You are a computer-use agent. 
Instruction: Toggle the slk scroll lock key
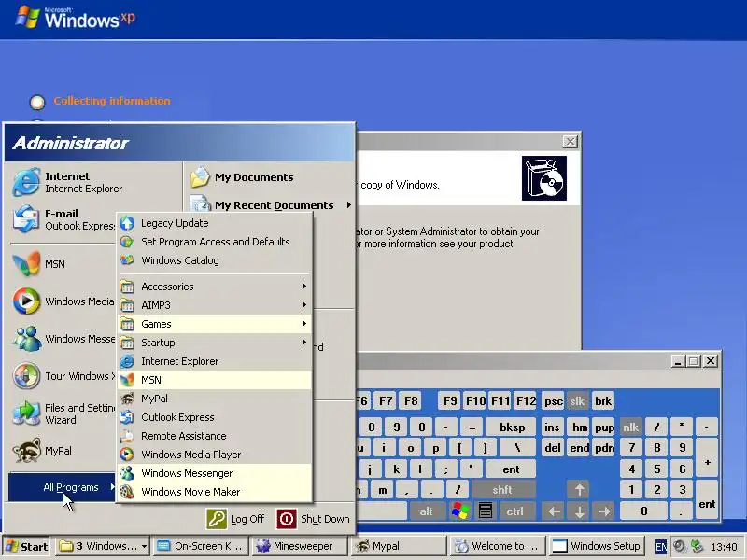pyautogui.click(x=577, y=401)
